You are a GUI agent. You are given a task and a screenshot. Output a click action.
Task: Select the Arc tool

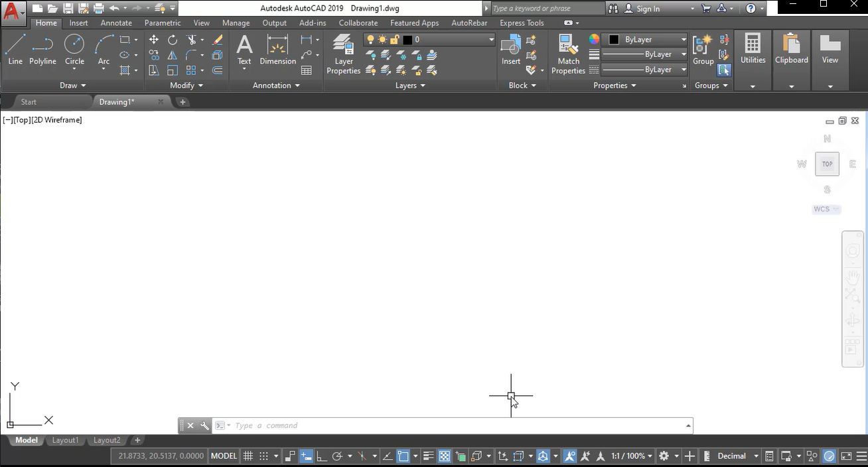click(x=104, y=50)
